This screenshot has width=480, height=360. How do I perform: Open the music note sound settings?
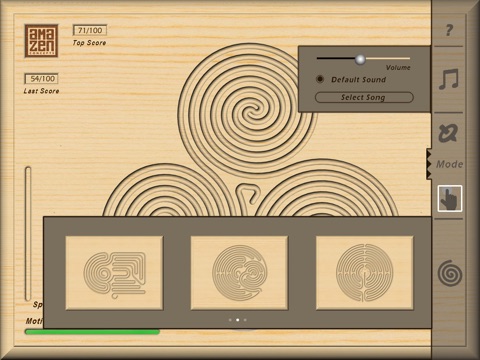pos(449,79)
